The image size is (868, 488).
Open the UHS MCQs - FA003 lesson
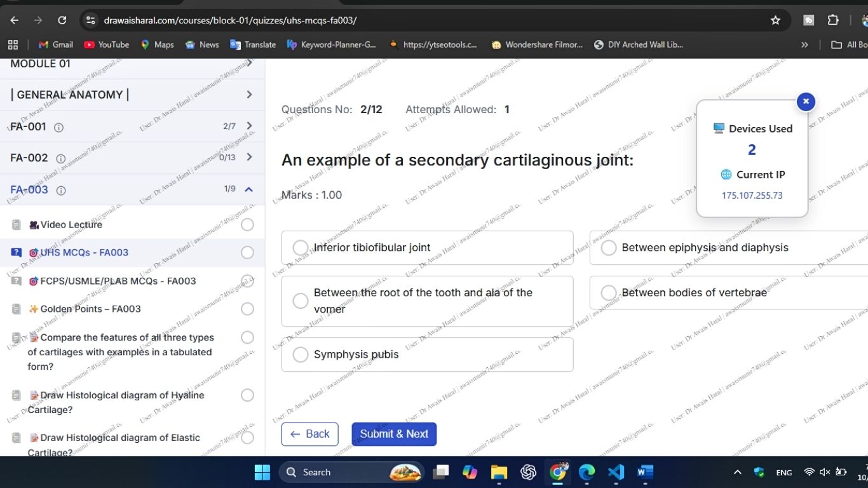coord(83,252)
